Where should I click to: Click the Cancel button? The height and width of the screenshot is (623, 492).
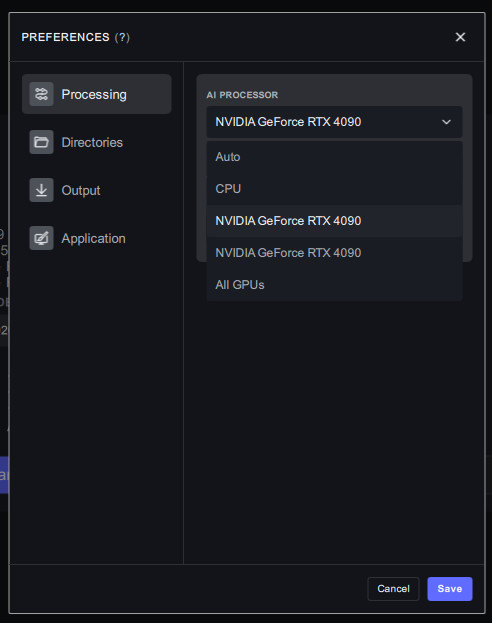click(393, 589)
